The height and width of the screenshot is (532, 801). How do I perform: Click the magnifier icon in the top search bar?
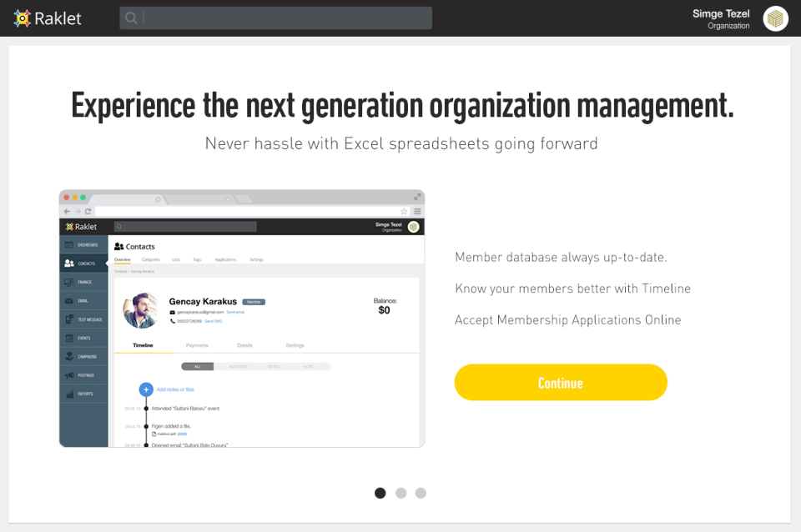[x=131, y=18]
